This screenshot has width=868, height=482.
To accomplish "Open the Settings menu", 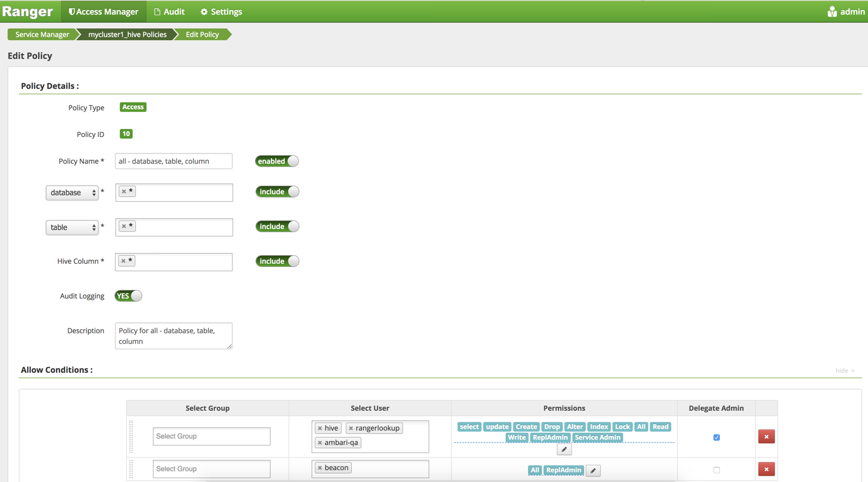I will coord(221,11).
